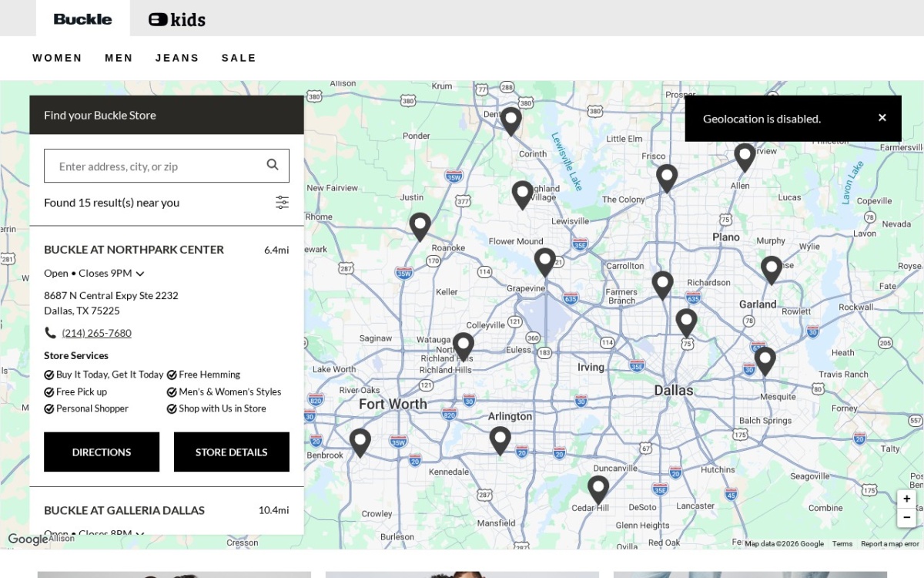This screenshot has height=578, width=924.
Task: Select the map pin south of Richardson
Action: (x=687, y=322)
